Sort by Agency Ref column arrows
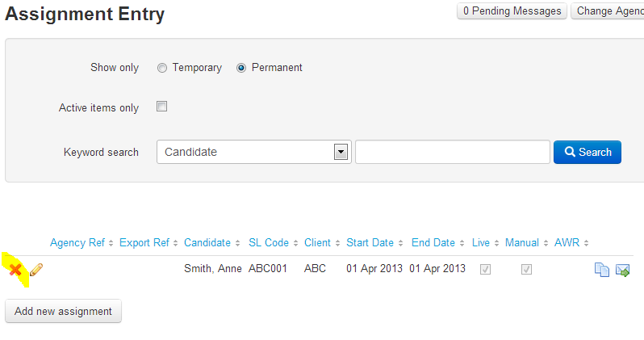This screenshot has height=340, width=644. tap(111, 243)
